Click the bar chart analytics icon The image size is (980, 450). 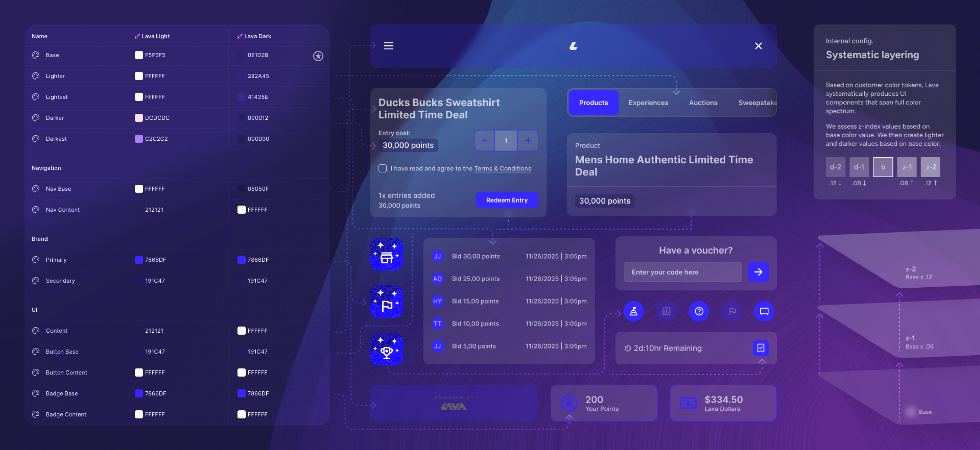(x=666, y=311)
